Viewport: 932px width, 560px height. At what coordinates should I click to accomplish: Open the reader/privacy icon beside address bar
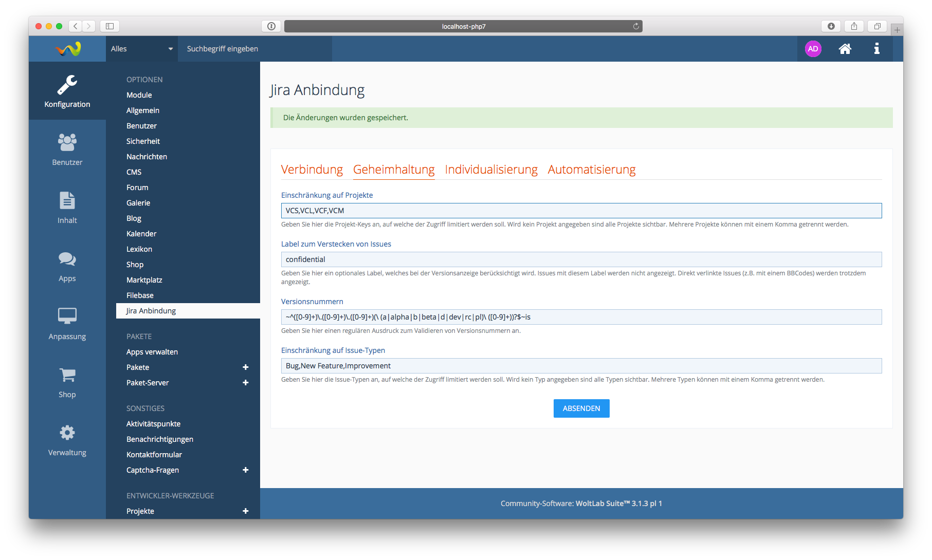pos(271,26)
